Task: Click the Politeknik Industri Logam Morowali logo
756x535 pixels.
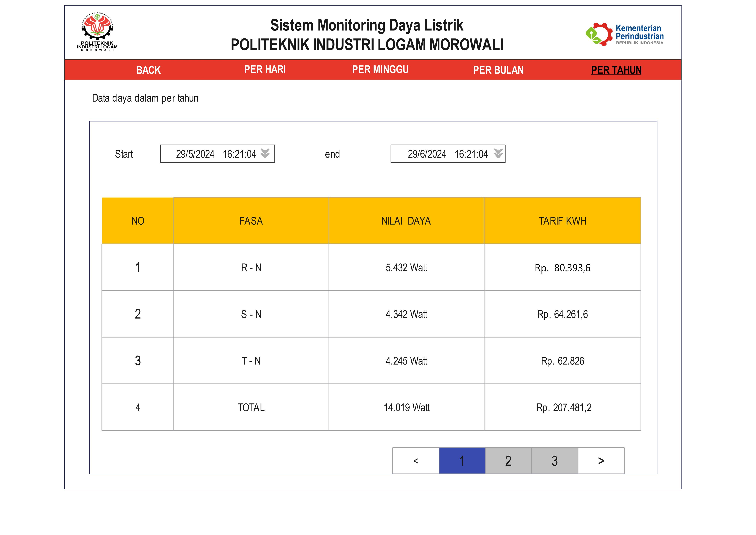Action: pyautogui.click(x=97, y=32)
